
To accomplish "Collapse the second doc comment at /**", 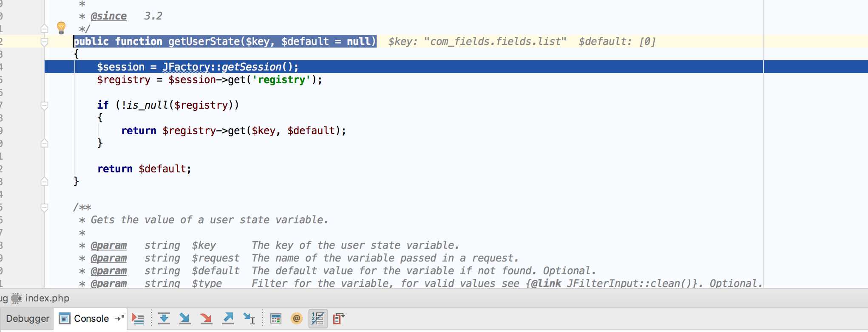I will (44, 207).
